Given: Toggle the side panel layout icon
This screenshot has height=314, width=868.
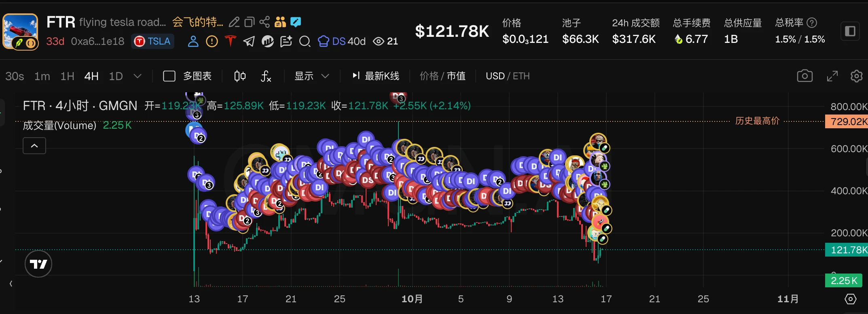Looking at the screenshot, I should click(850, 31).
